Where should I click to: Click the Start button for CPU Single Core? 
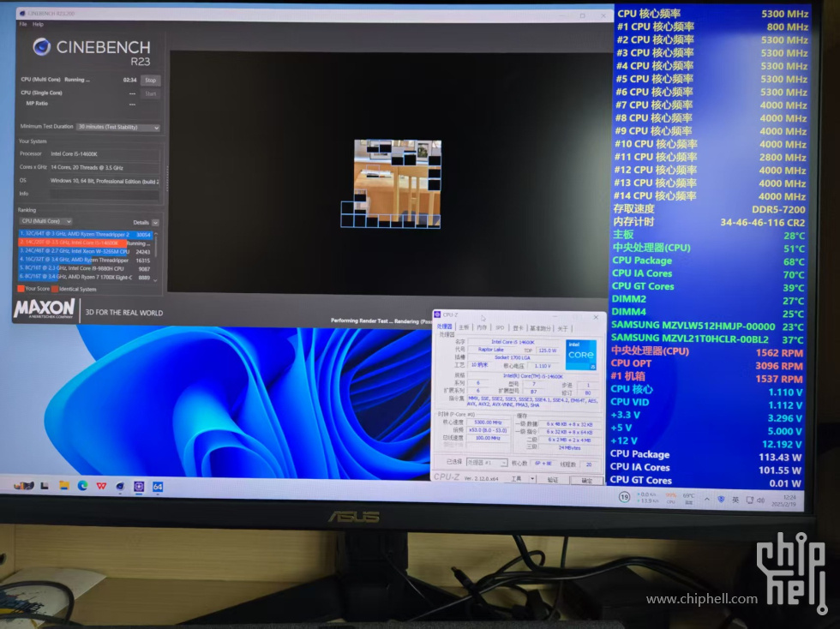pos(151,93)
